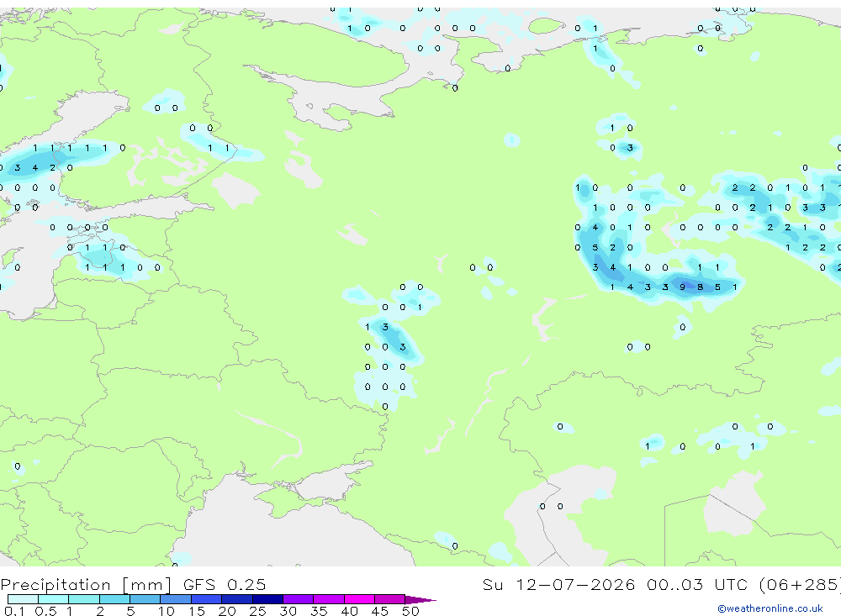This screenshot has width=841, height=616.
Task: Select legend swatch between 30 and 35
Action: (298, 599)
